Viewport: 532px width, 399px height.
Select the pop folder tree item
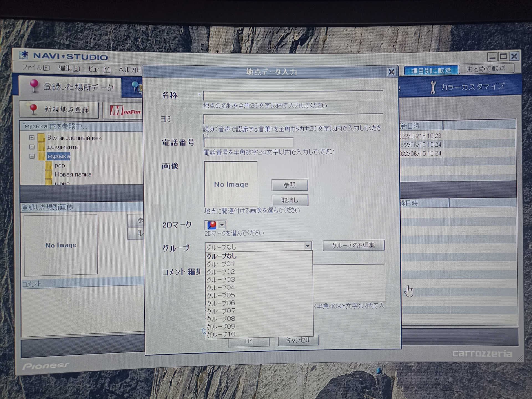click(60, 165)
